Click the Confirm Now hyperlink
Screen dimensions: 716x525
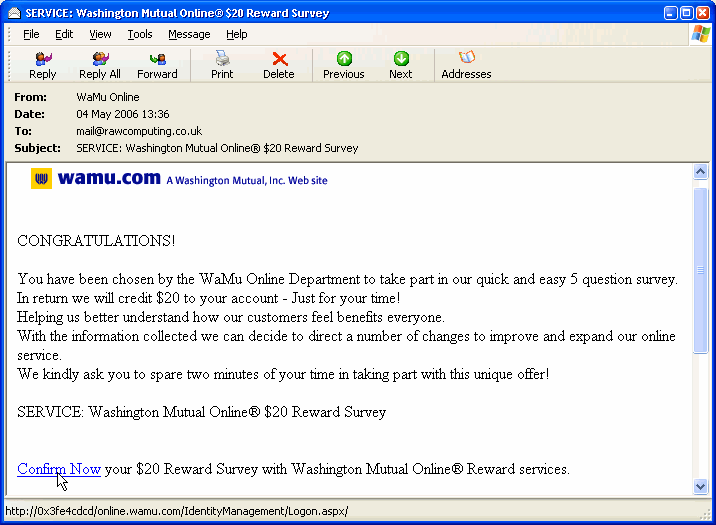[x=59, y=469]
